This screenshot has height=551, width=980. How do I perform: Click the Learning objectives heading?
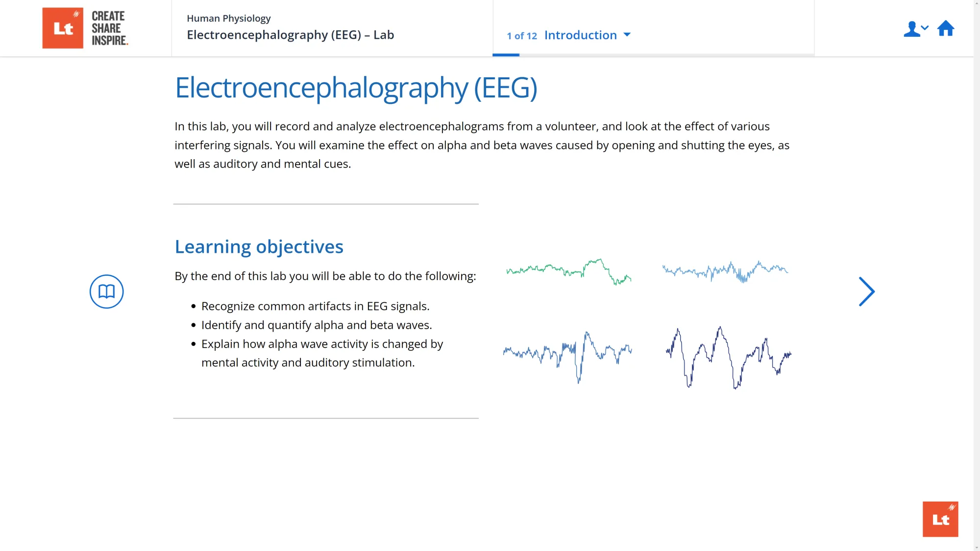[x=259, y=246]
